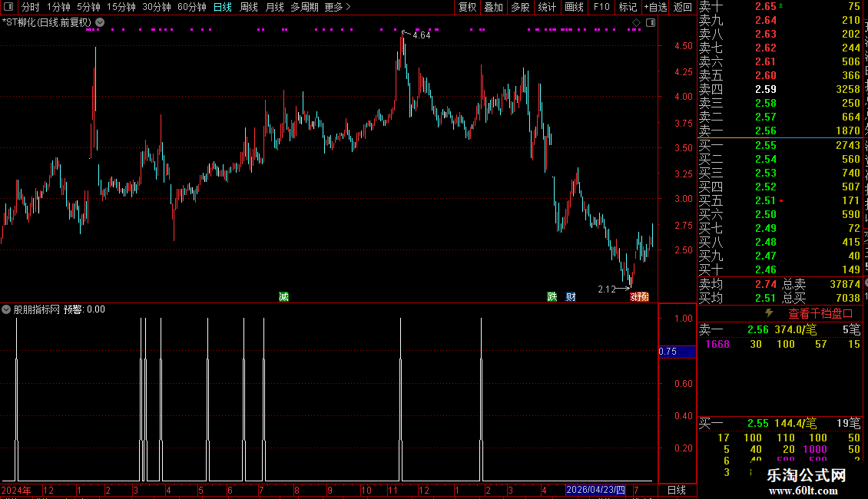Click the 2024年 timeline label

click(16, 490)
